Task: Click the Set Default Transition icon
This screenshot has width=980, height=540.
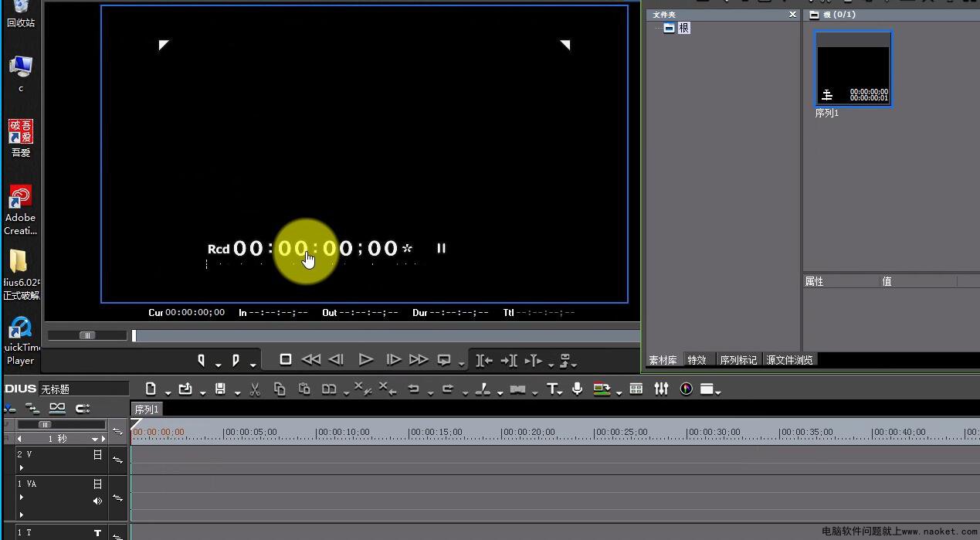Action: tap(517, 389)
